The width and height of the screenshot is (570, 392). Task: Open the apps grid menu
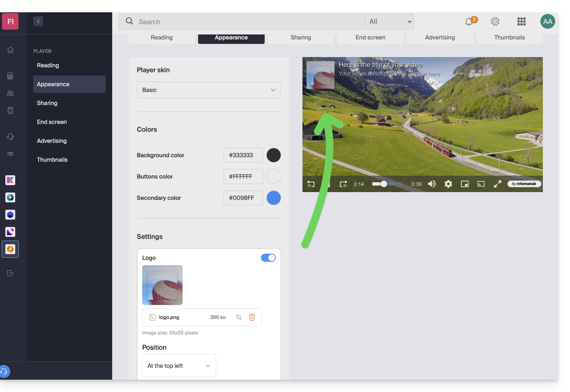(522, 22)
